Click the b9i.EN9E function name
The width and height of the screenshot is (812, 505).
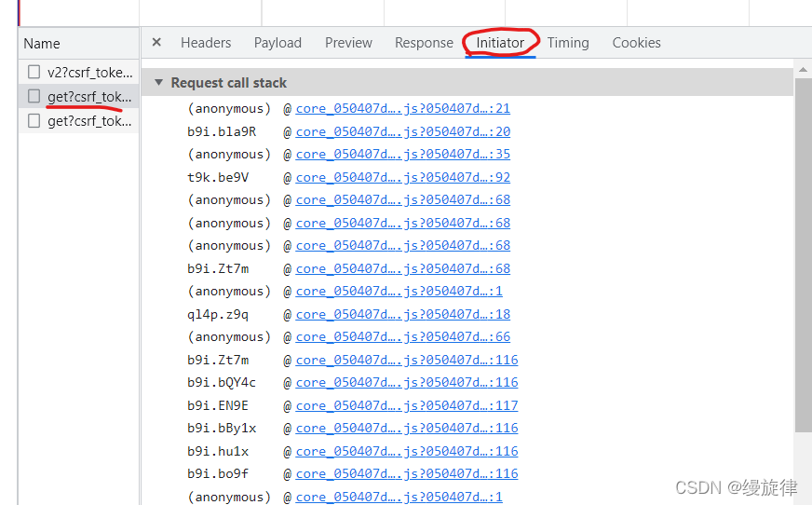pos(218,405)
